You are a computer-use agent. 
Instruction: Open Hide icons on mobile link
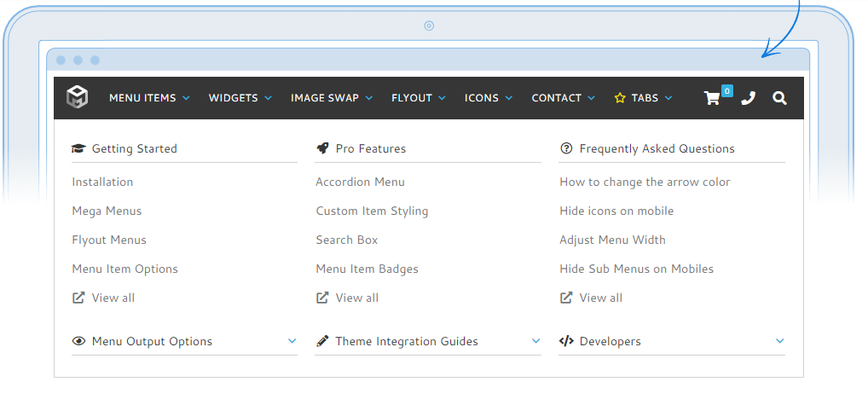pyautogui.click(x=616, y=211)
